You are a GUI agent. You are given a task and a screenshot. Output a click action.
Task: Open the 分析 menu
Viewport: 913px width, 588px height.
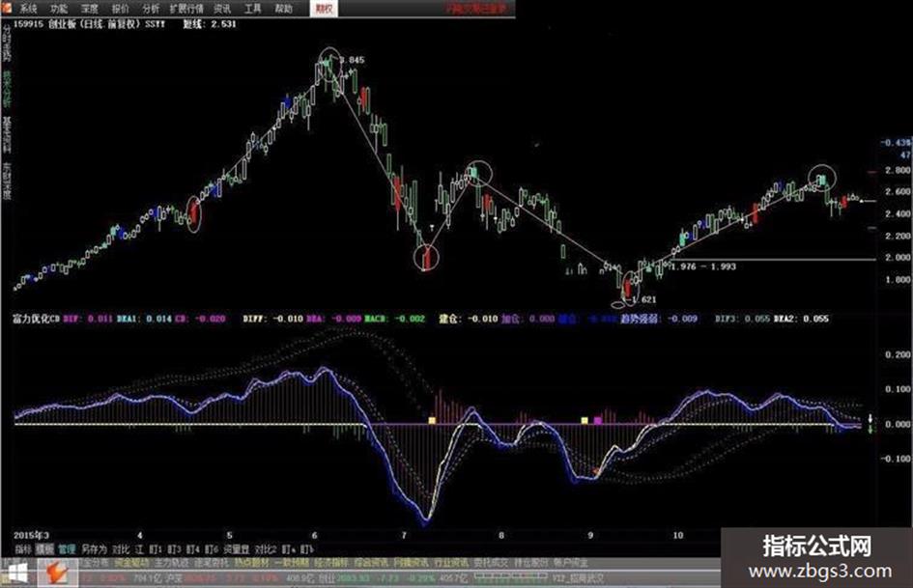[x=150, y=9]
